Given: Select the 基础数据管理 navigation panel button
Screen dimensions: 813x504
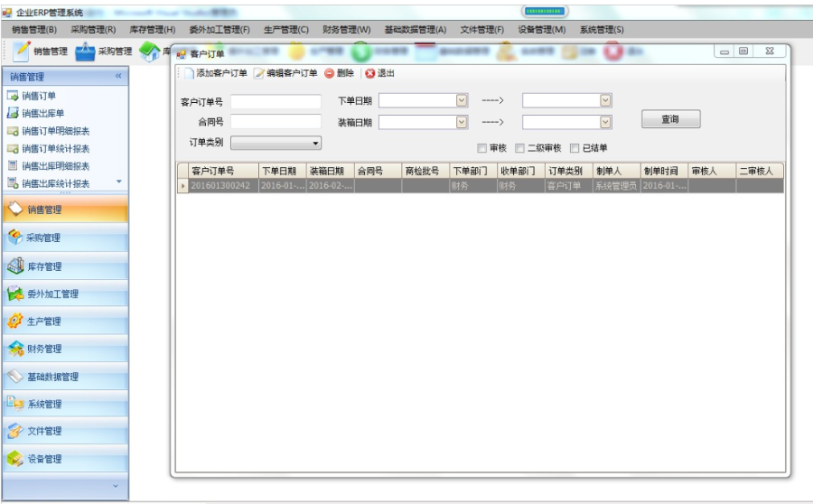Looking at the screenshot, I should (x=65, y=377).
